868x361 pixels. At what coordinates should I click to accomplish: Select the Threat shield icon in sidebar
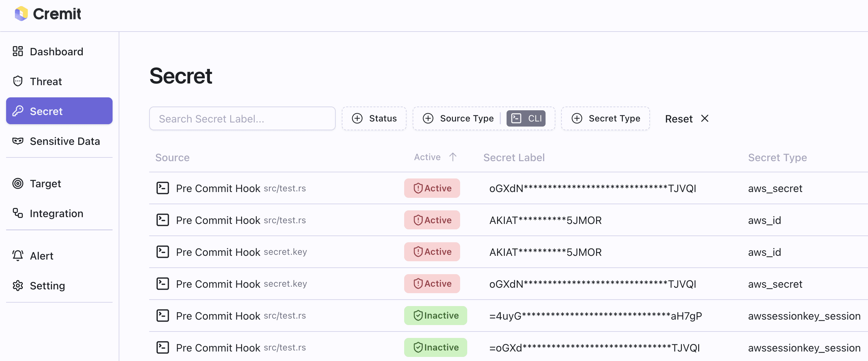(x=18, y=81)
